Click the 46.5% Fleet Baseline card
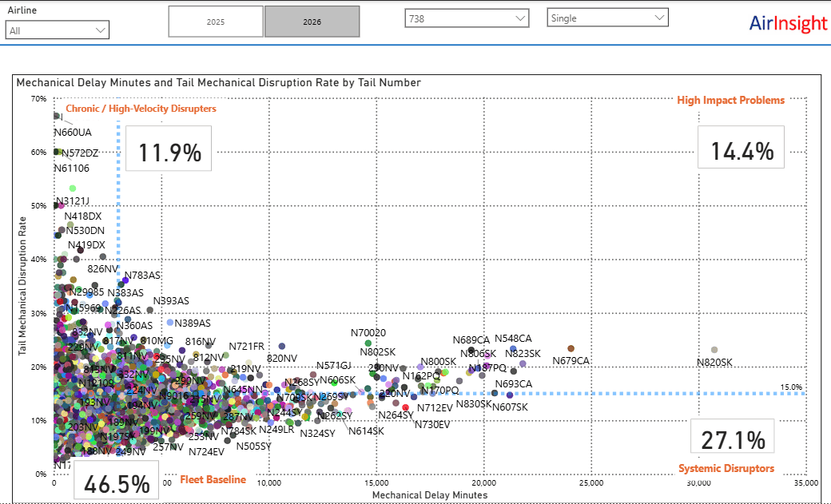 pyautogui.click(x=117, y=479)
